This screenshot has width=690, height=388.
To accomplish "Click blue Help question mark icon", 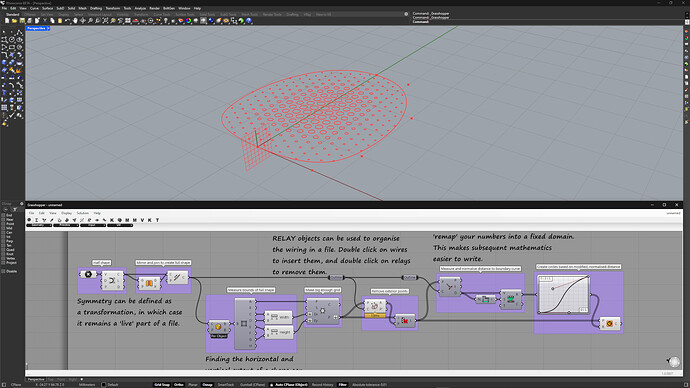I will 249,21.
